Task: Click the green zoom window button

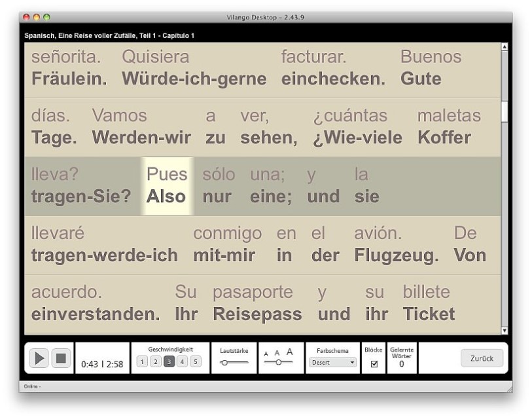Action: click(x=47, y=17)
